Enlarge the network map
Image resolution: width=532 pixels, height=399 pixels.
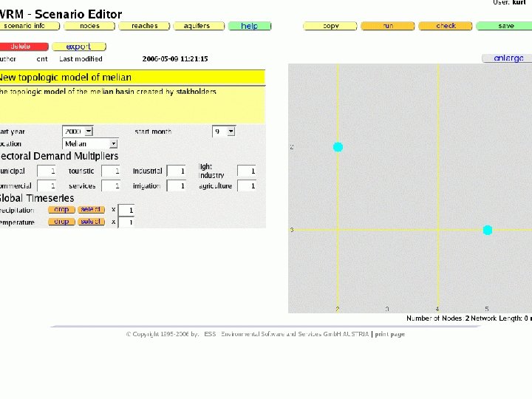[507, 58]
